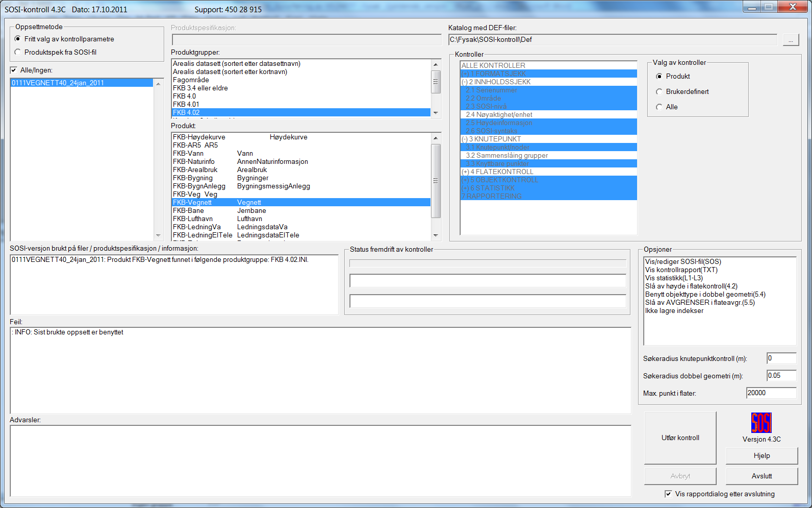
Task: Select Fagområde product group
Action: coord(301,80)
